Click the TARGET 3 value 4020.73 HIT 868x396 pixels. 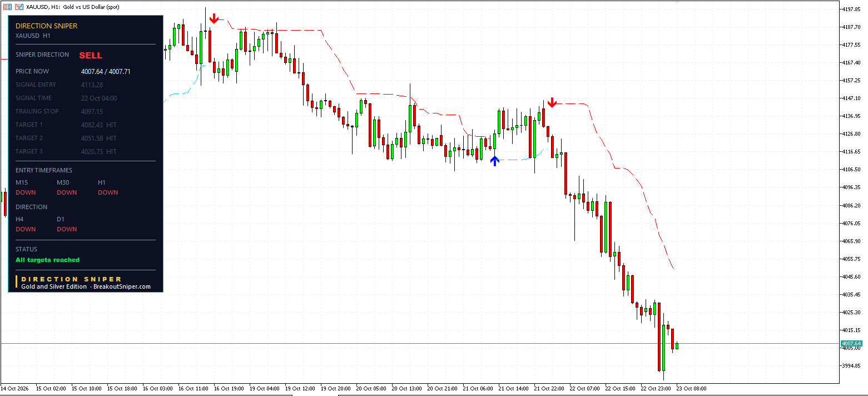point(99,152)
